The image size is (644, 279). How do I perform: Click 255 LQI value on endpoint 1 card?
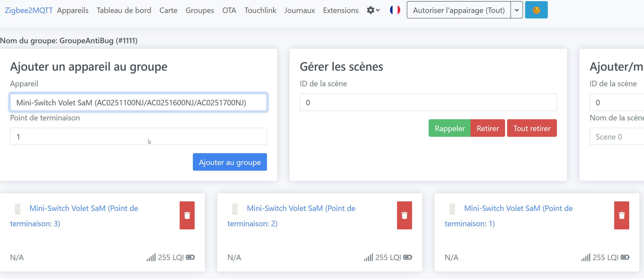606,257
